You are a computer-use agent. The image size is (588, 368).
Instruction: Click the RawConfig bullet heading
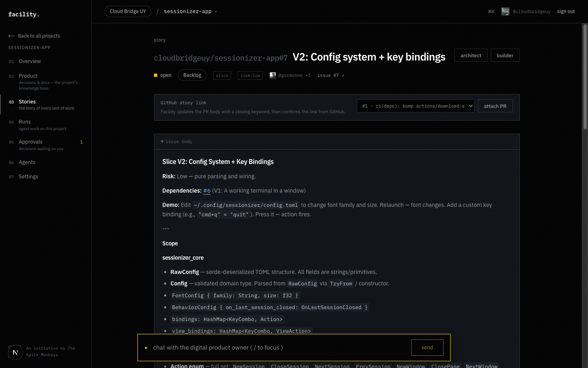click(185, 272)
